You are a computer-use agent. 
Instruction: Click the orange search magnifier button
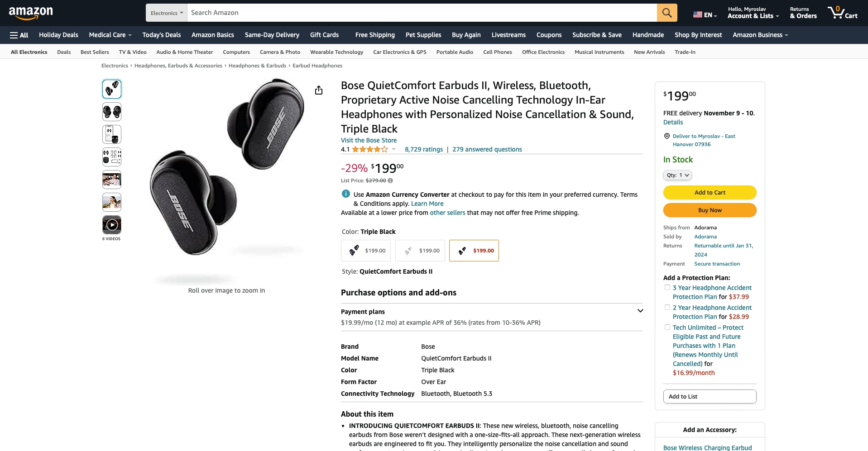(x=667, y=13)
